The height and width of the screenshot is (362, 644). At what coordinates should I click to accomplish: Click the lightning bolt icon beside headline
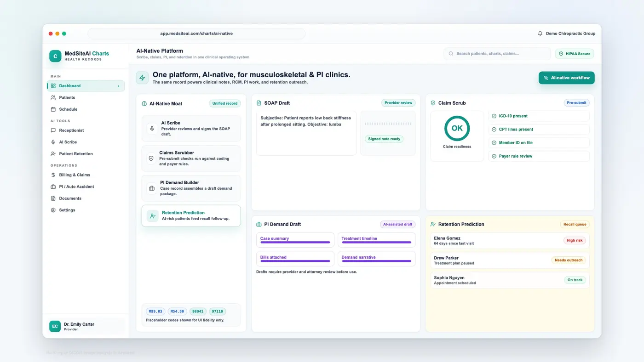(x=142, y=78)
